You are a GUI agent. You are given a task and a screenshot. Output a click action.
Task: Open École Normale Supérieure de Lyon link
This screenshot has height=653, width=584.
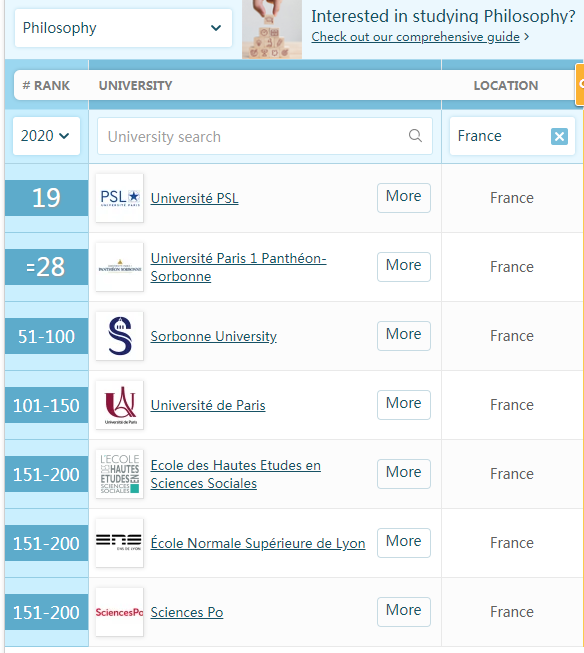point(258,543)
